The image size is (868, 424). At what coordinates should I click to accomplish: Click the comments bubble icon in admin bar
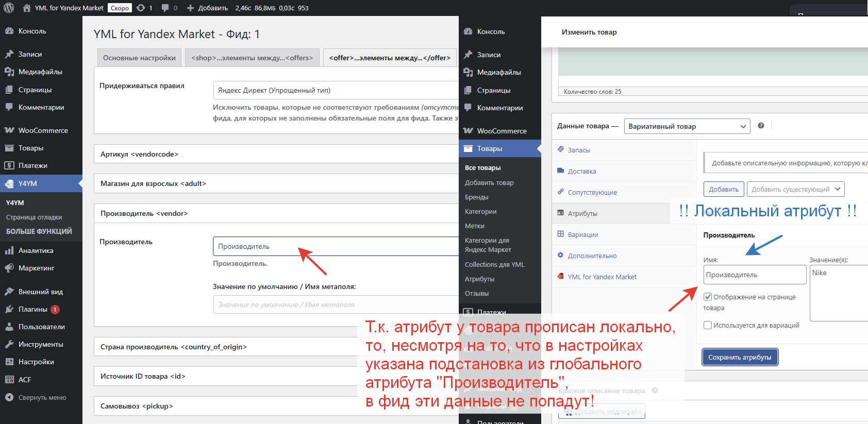pyautogui.click(x=165, y=8)
